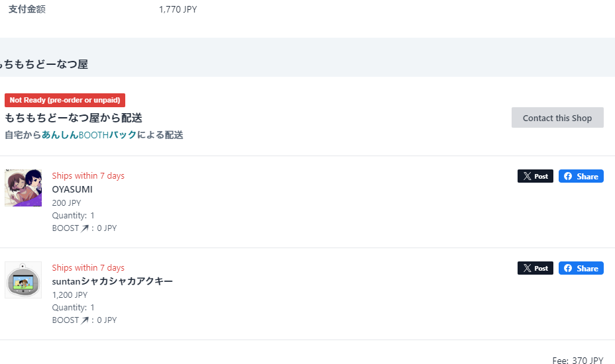Open the あんしんBOOTHパック link
615x364 pixels.
click(x=89, y=135)
